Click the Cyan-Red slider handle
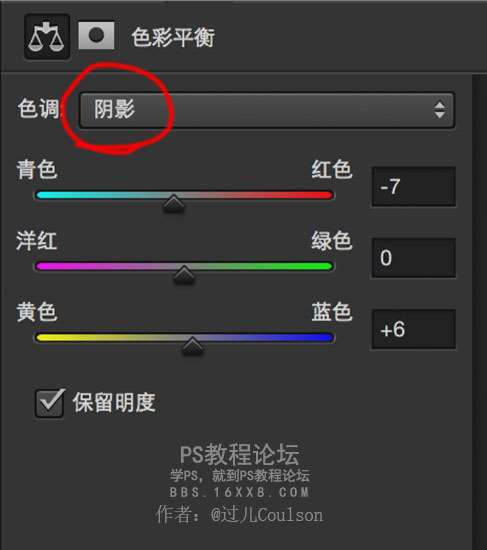The height and width of the screenshot is (550, 487). [x=174, y=203]
